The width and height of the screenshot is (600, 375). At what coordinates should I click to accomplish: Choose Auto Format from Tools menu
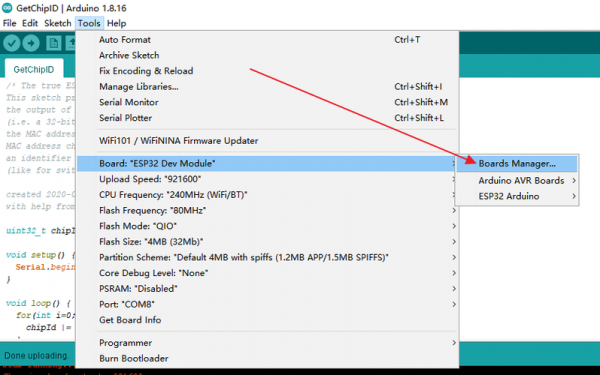tap(267, 39)
